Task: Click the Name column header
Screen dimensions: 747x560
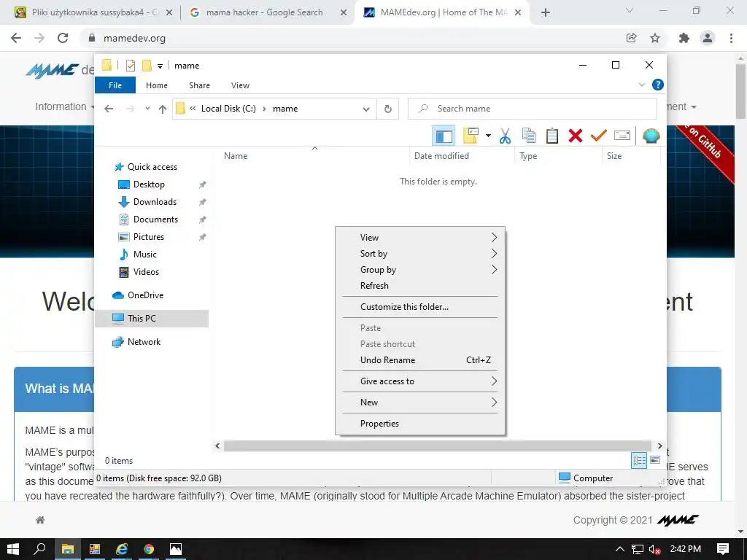Action: click(314, 156)
